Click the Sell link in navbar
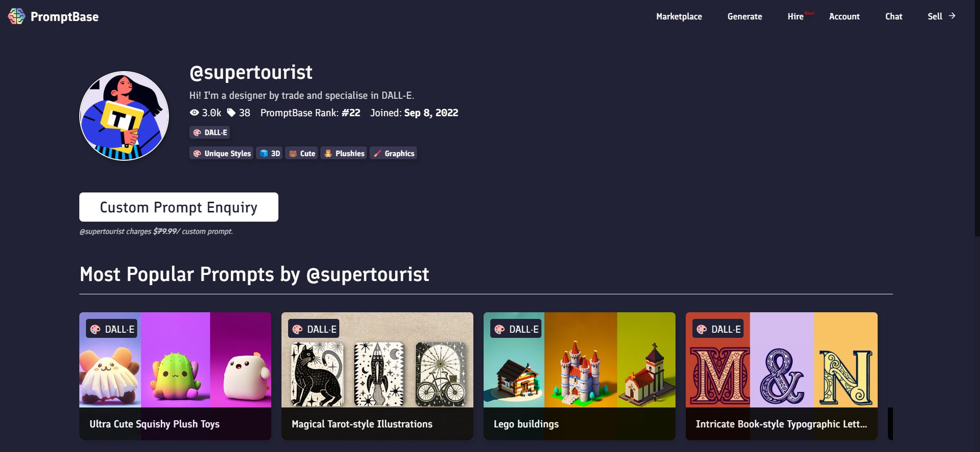This screenshot has height=452, width=980. tap(935, 16)
